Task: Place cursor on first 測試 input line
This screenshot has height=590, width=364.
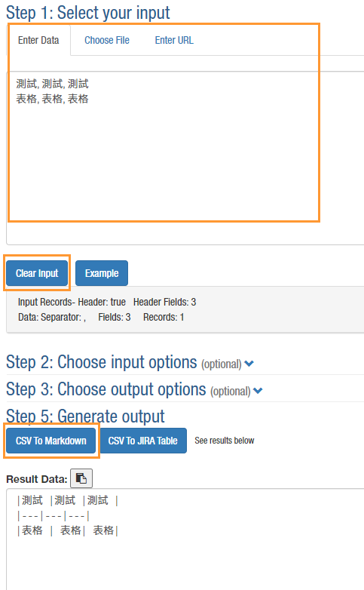Action: click(x=52, y=84)
